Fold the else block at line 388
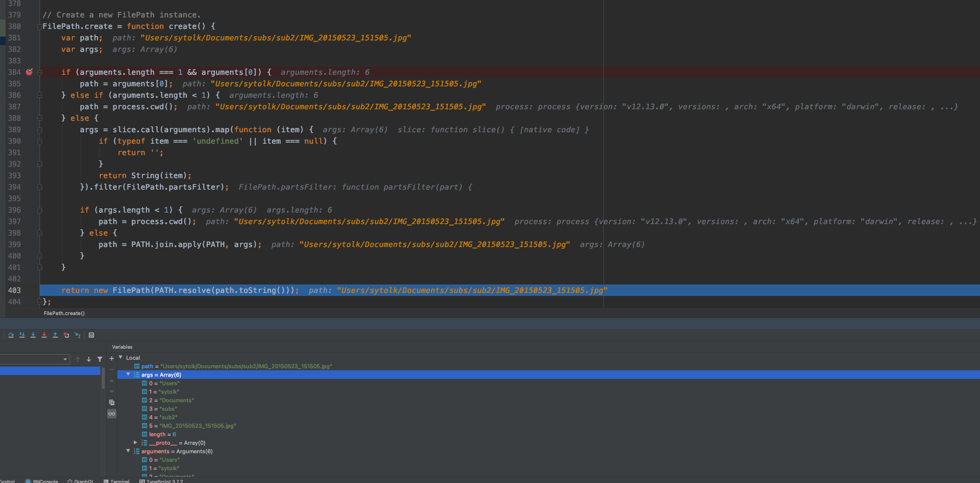The width and height of the screenshot is (980, 483). click(x=40, y=118)
